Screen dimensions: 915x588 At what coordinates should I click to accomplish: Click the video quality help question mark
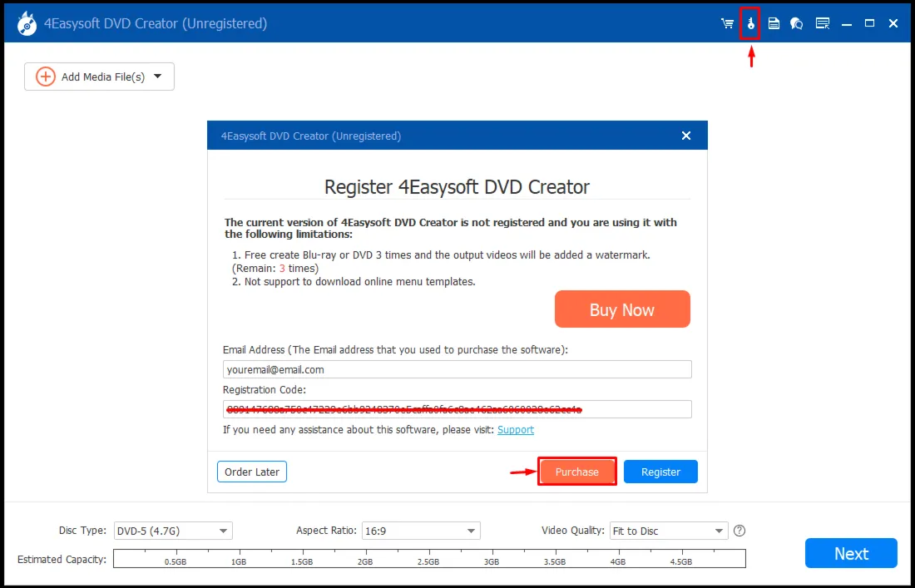739,531
